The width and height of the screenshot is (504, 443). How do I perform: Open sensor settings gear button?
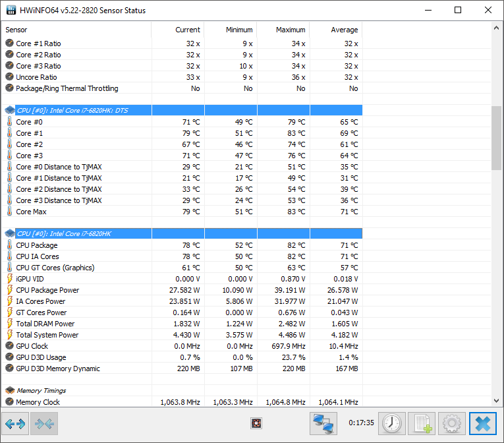[451, 424]
